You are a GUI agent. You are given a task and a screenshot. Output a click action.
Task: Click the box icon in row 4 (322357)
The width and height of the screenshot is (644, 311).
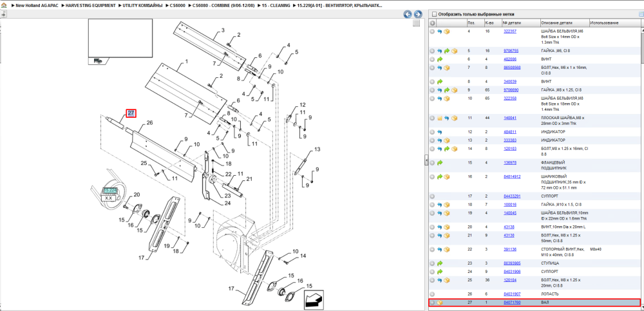446,31
